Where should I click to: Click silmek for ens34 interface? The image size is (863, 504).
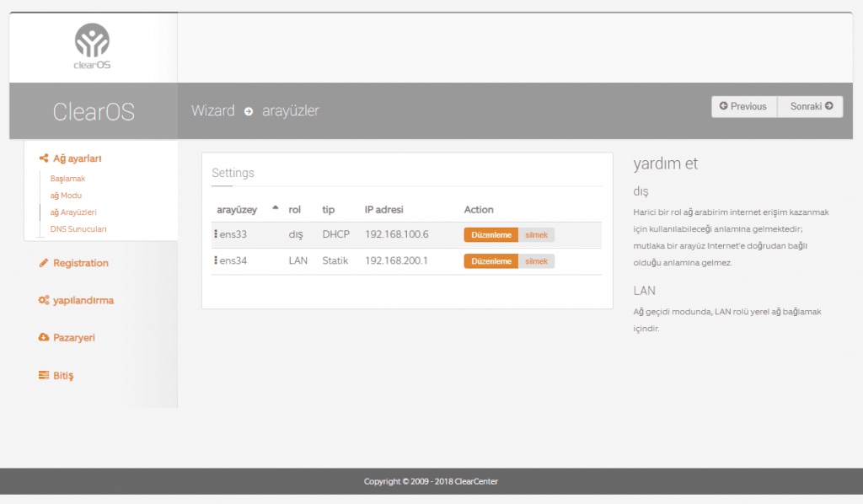[x=536, y=261]
